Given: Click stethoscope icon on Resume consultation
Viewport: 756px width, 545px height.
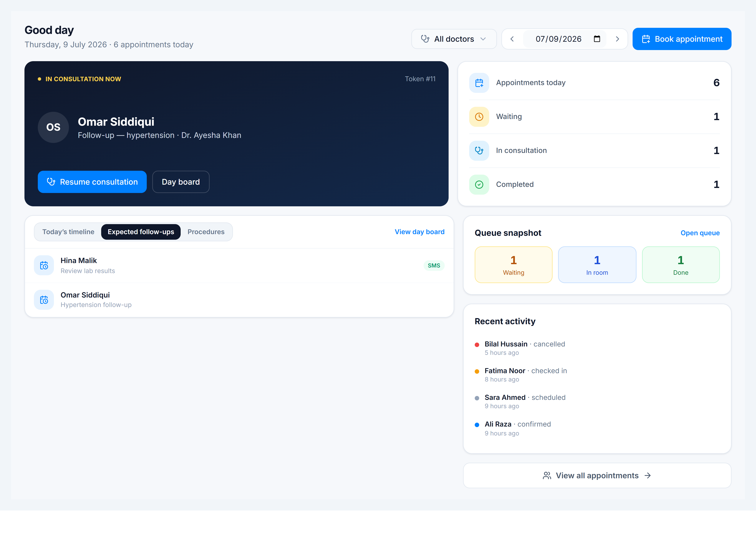Looking at the screenshot, I should (x=51, y=182).
